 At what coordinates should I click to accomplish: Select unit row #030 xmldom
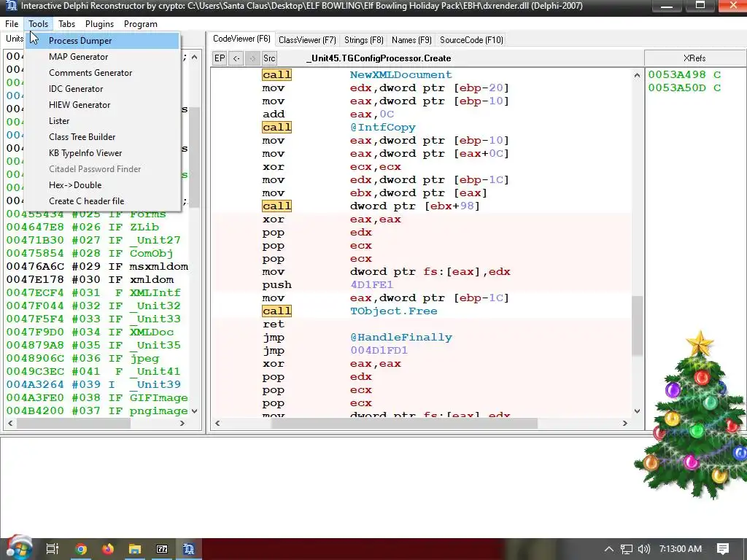click(97, 279)
